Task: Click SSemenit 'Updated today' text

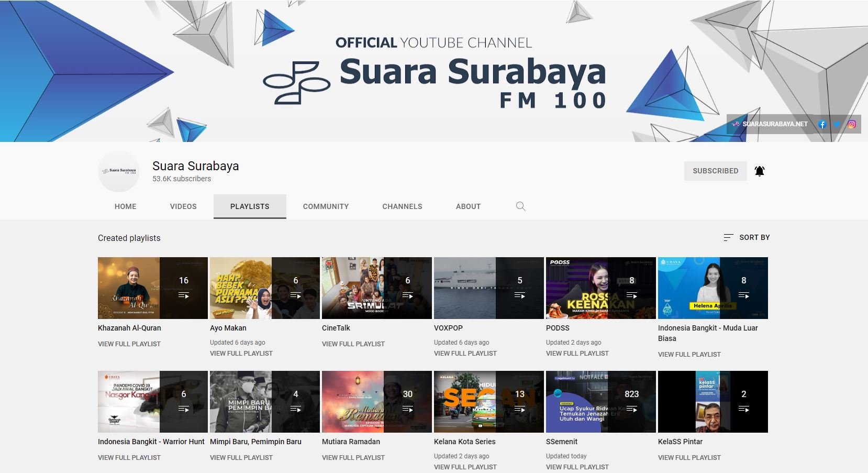Action: point(566,456)
